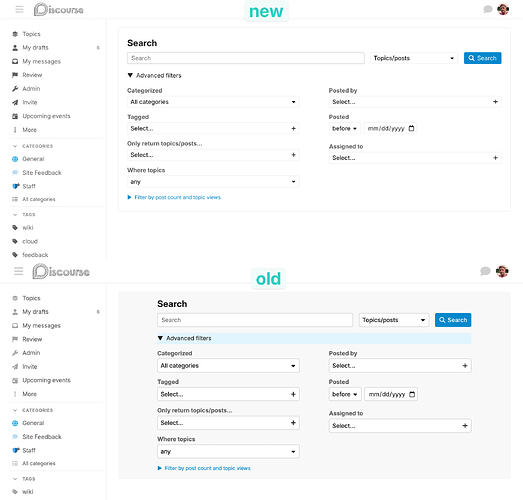Select My messages in top sidebar
The height and width of the screenshot is (500, 523).
pos(41,61)
